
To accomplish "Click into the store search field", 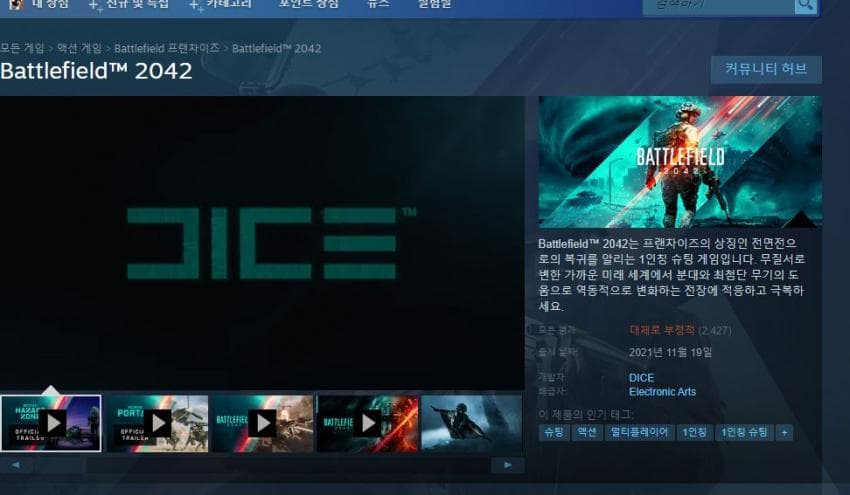I will click(x=717, y=6).
